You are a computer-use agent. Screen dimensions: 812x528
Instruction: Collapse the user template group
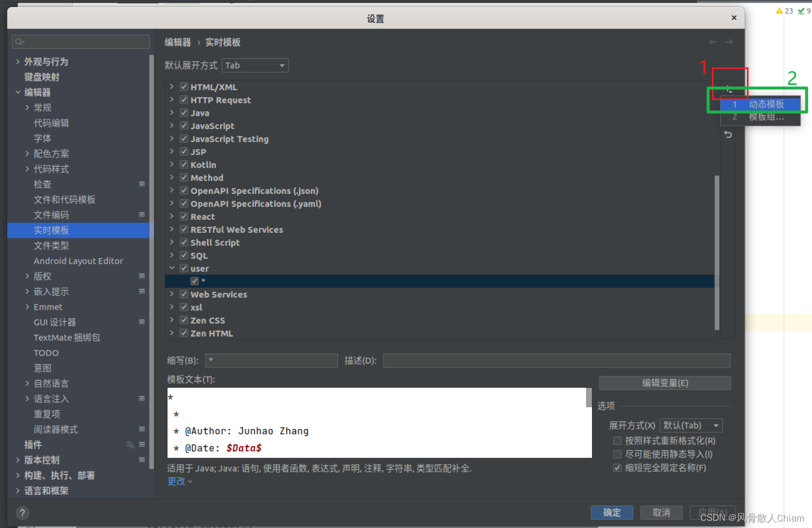click(171, 268)
